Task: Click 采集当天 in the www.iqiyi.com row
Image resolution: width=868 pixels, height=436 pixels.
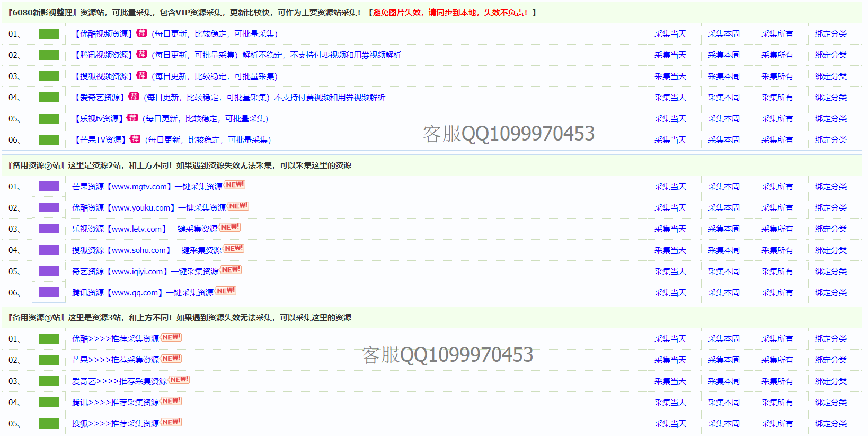Action: pyautogui.click(x=670, y=272)
